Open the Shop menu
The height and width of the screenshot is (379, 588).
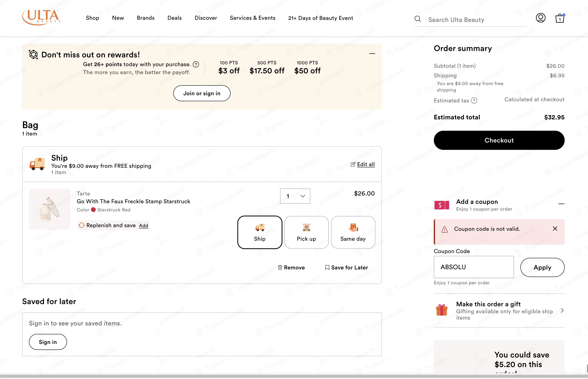point(93,18)
